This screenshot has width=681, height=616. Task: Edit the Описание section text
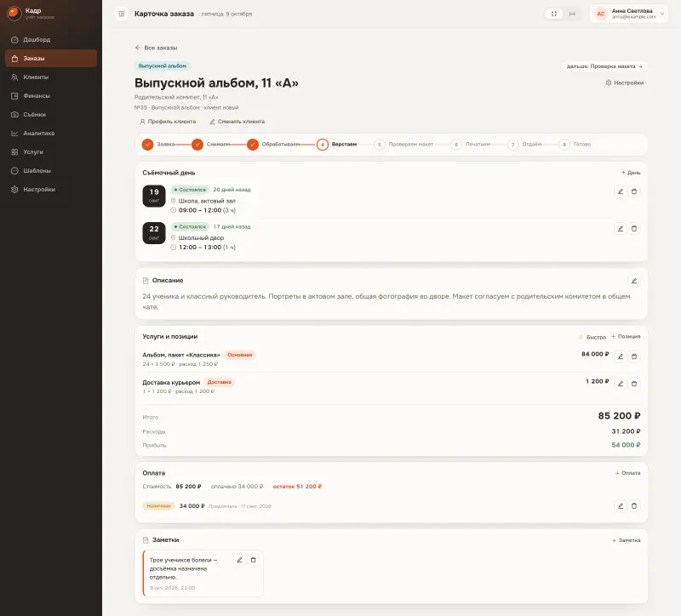click(634, 281)
